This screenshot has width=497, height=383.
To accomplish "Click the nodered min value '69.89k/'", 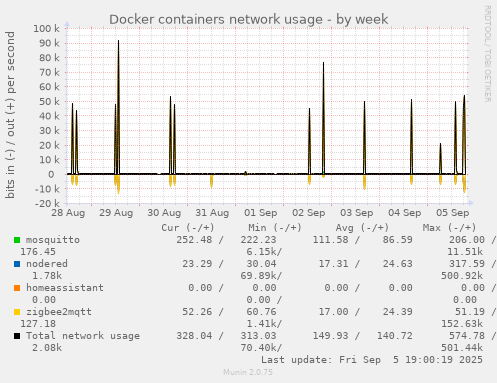I will click(x=261, y=276).
